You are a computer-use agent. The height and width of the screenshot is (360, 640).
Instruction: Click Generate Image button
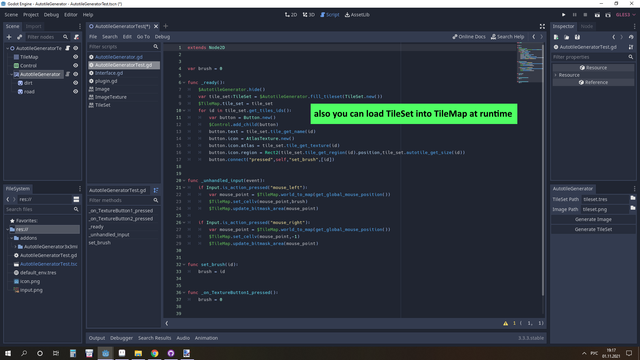tap(593, 219)
